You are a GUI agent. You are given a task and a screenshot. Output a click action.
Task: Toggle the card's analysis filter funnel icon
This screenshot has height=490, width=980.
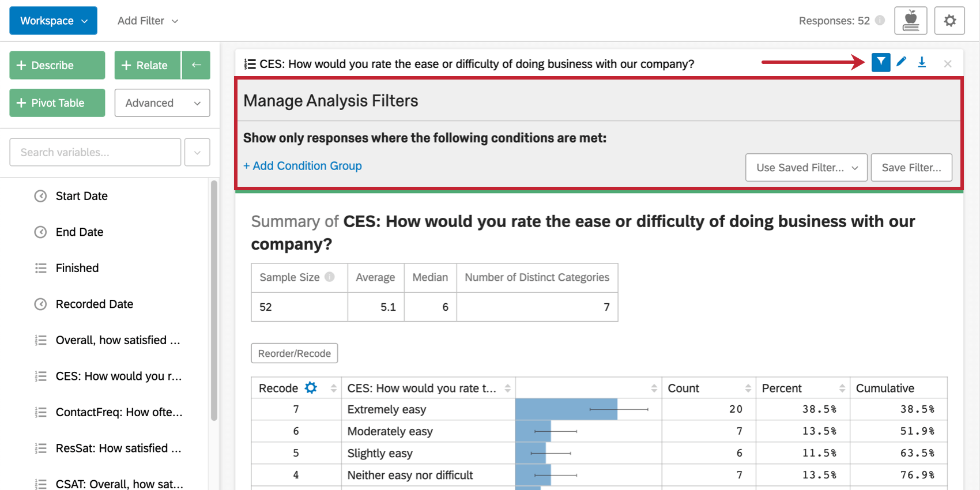coord(881,62)
